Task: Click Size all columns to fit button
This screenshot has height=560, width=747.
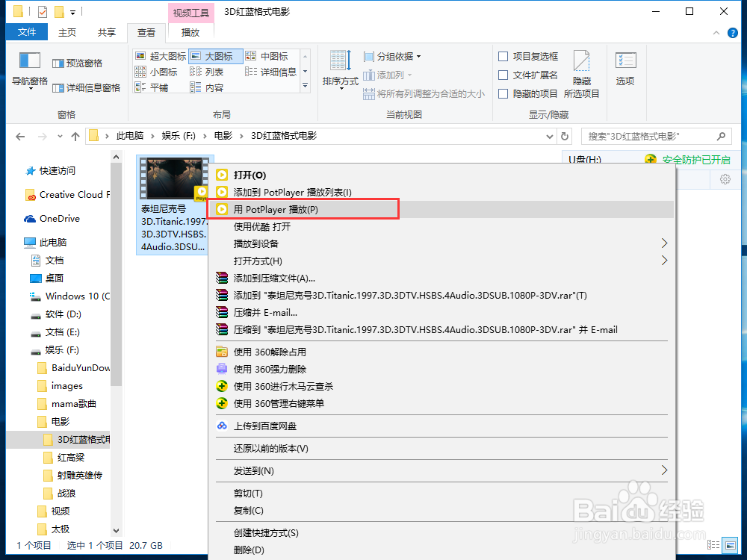Action: (424, 94)
